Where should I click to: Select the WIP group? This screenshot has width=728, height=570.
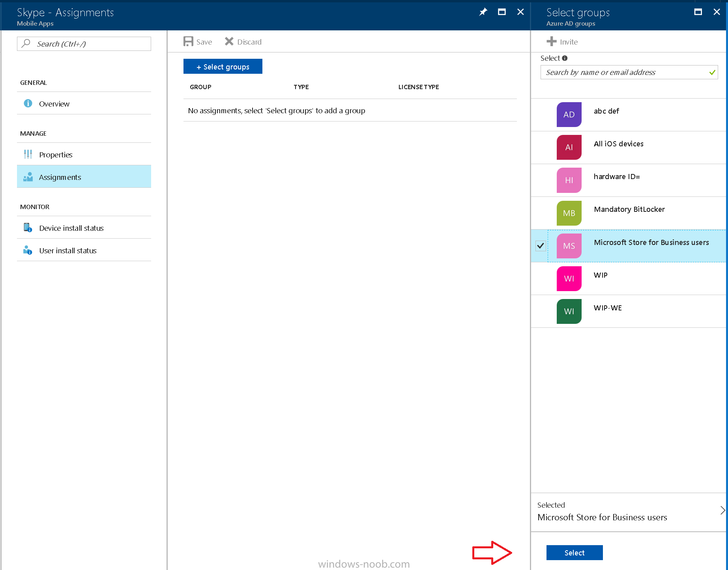click(x=628, y=278)
